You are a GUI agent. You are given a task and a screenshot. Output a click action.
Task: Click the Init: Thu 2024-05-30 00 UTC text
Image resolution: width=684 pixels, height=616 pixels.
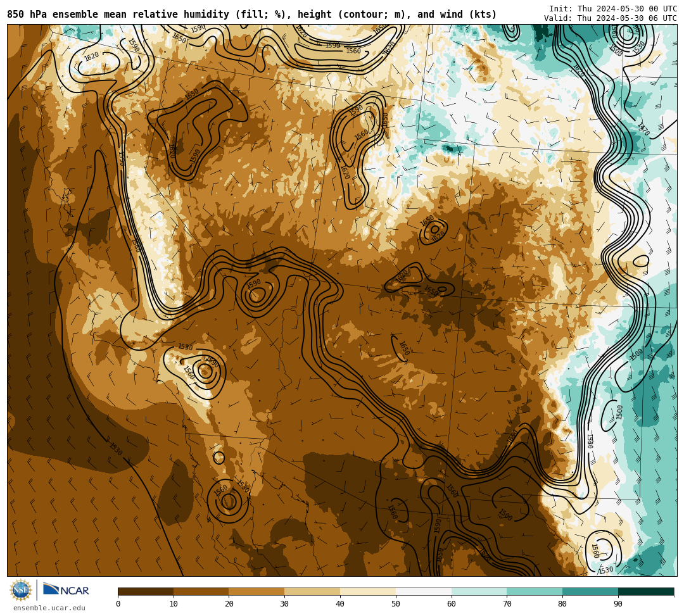coord(613,9)
